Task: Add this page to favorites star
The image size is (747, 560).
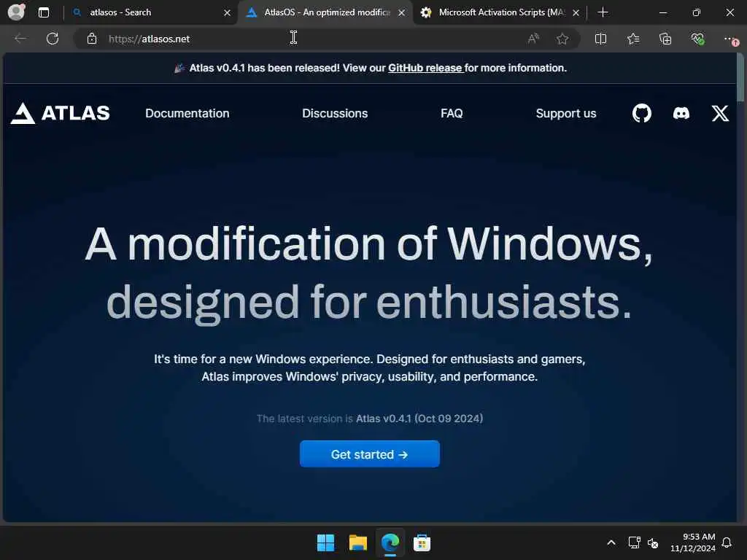Action: pos(562,39)
